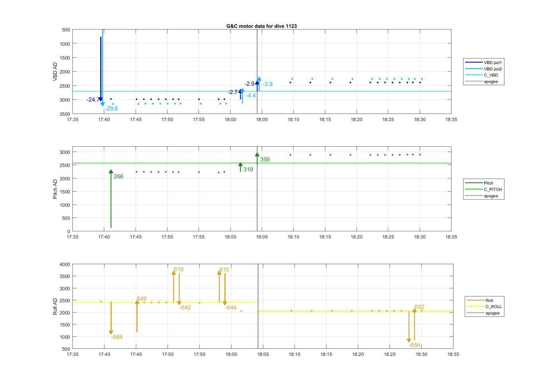557x392 pixels.
Task: Click the '-29.6' VBD annotation
Action: coord(111,109)
